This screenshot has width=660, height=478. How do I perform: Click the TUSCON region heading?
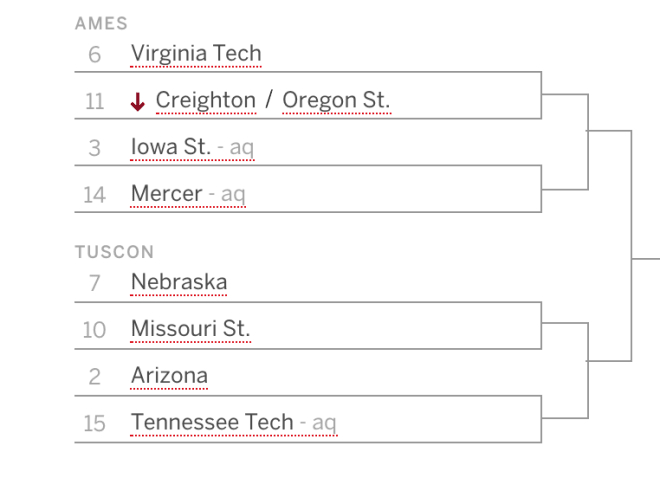[114, 252]
